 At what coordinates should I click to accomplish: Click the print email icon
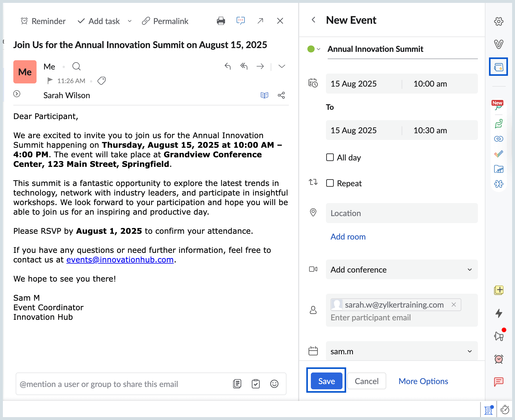tap(221, 21)
